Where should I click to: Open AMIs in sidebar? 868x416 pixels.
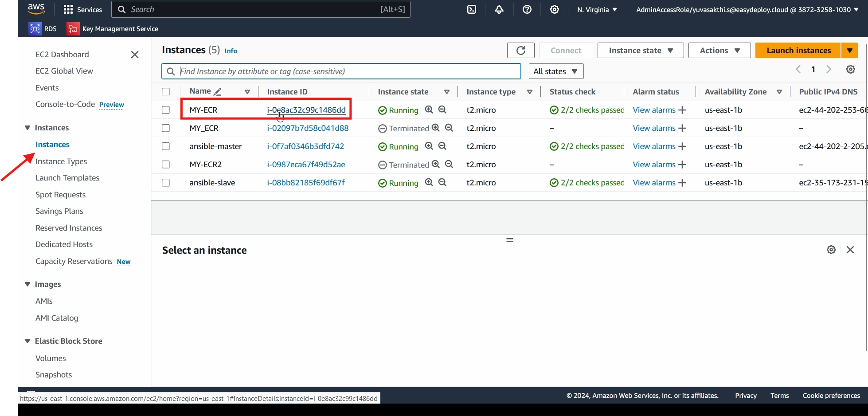[44, 301]
